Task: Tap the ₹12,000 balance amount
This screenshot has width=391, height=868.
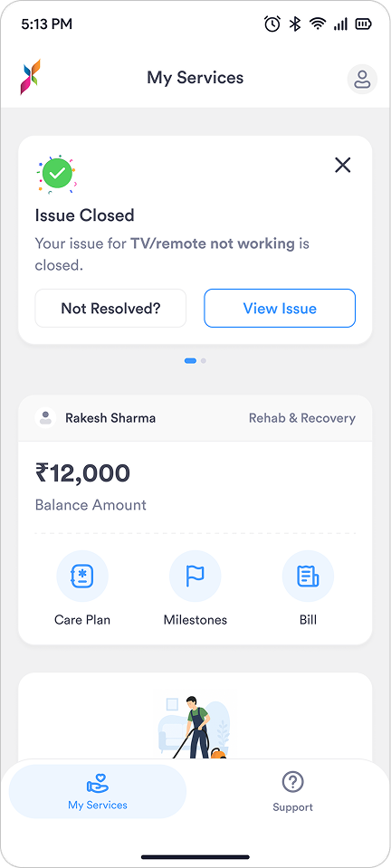Action: 82,473
